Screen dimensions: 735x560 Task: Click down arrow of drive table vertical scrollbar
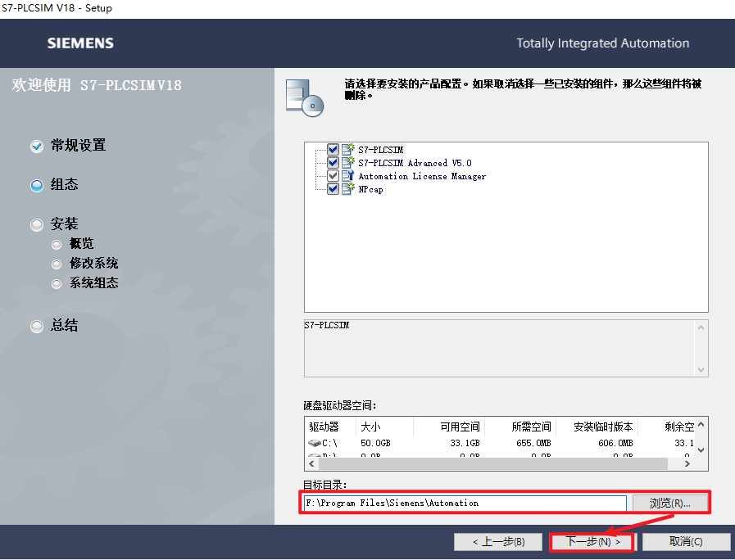coord(701,450)
